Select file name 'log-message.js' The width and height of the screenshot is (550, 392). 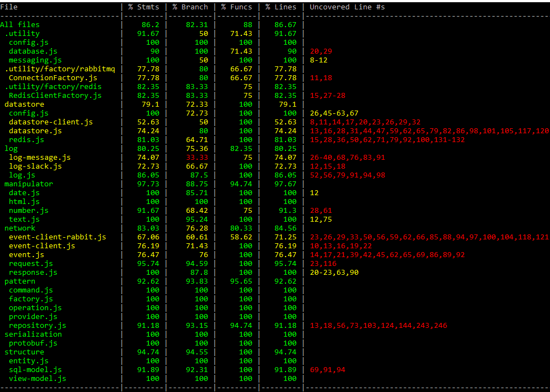[x=40, y=158]
